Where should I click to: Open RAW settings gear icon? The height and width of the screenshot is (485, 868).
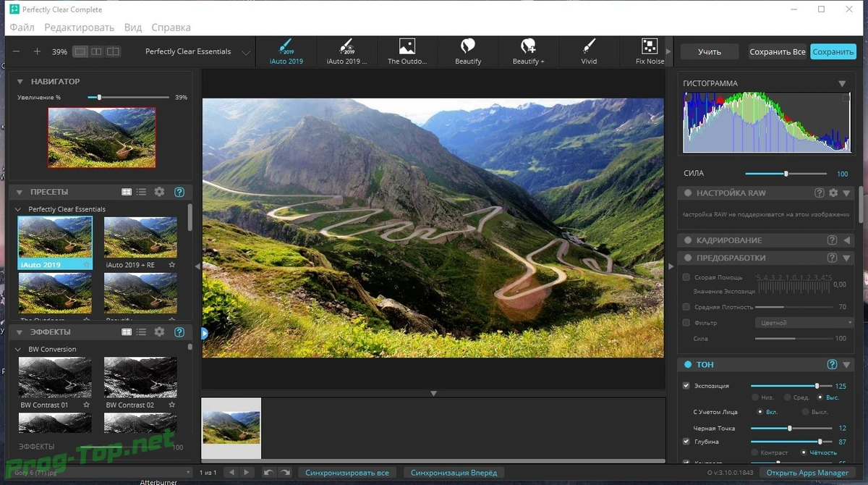[x=833, y=193]
